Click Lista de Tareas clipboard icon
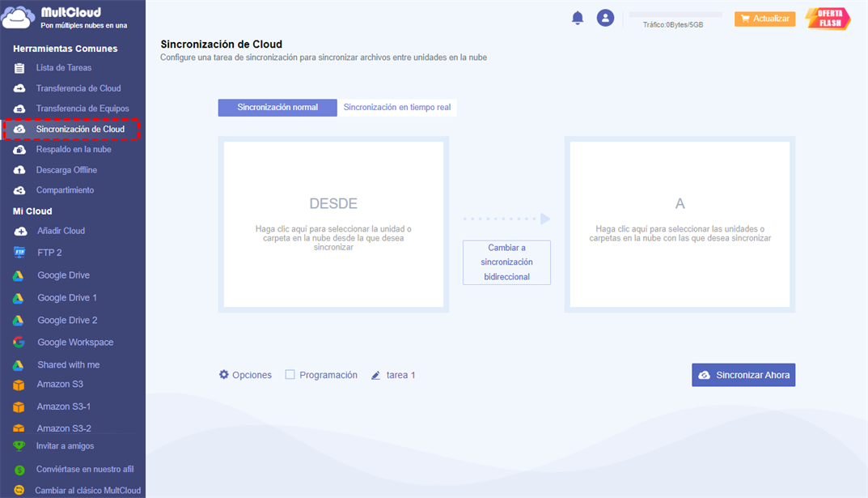The image size is (868, 498). pyautogui.click(x=19, y=68)
